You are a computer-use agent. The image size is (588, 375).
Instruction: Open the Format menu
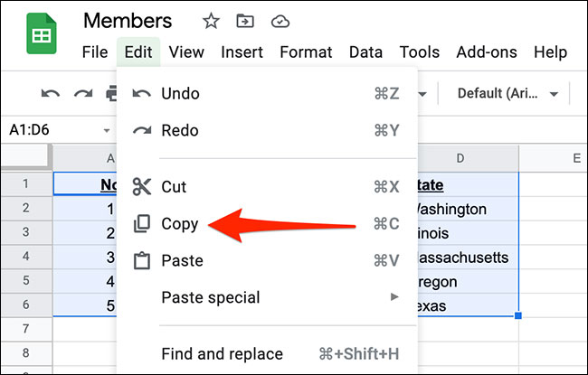click(x=306, y=52)
